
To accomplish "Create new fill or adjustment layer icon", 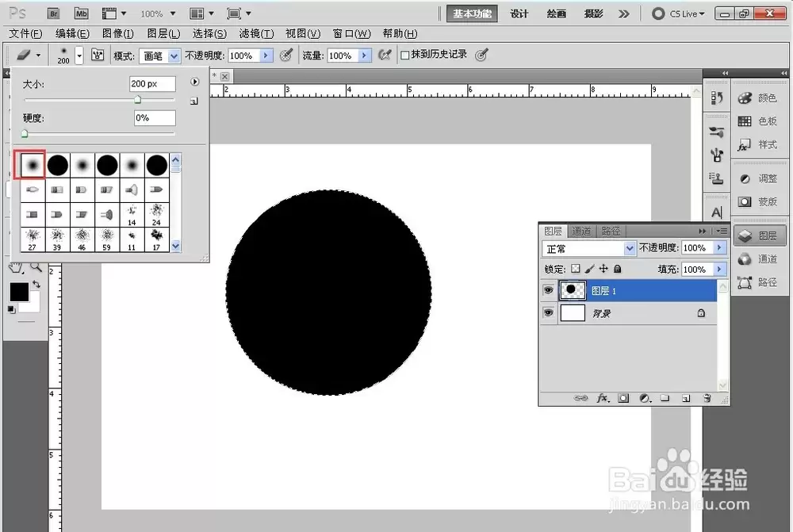I will click(x=645, y=399).
